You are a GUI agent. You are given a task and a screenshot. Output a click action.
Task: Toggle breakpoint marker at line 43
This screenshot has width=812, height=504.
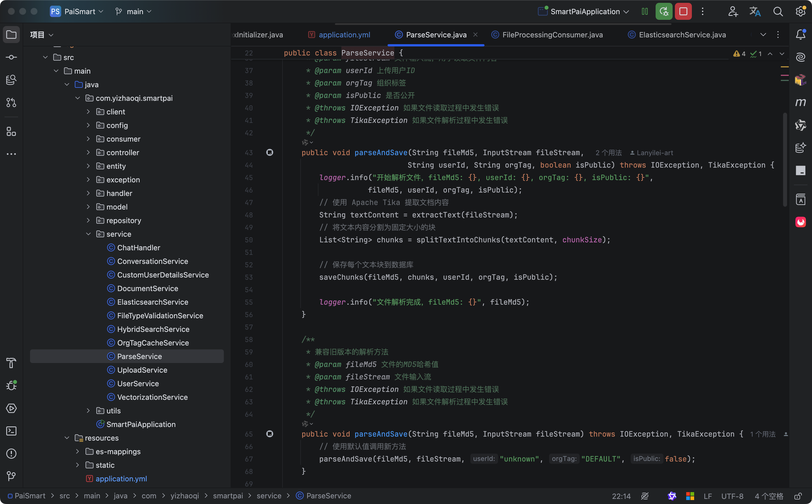point(269,153)
